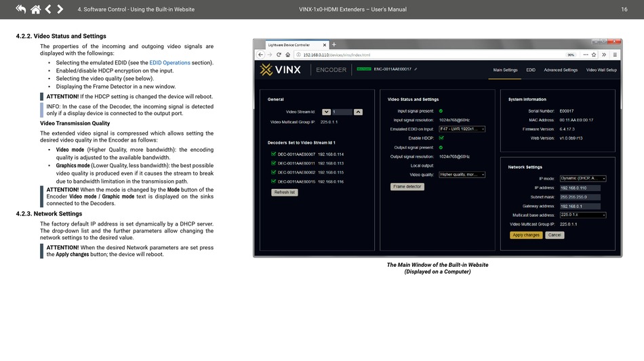Click the VINX logo
This screenshot has height=361, width=644.
pyautogui.click(x=280, y=70)
